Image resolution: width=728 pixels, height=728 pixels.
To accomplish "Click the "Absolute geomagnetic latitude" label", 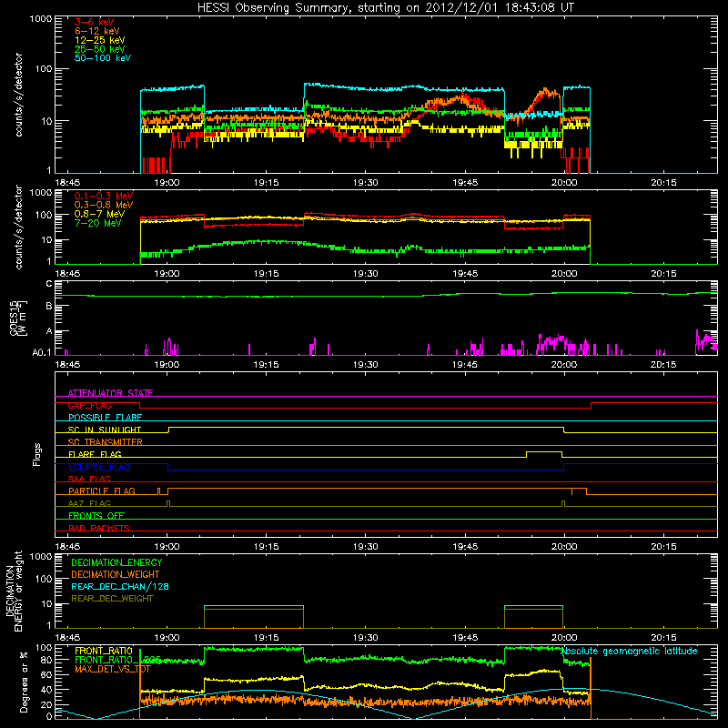I will 629,652.
